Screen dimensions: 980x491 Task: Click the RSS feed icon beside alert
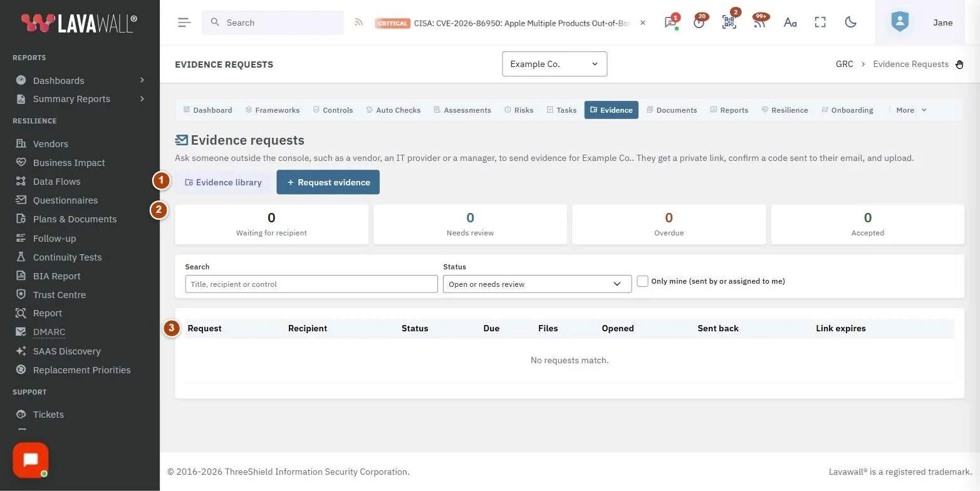[358, 22]
